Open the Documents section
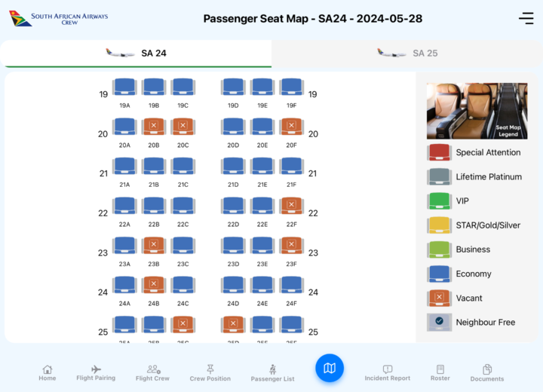 [487, 373]
